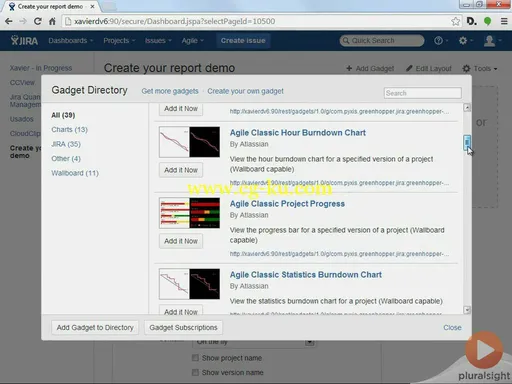Click the Project Progress gadget thumbnail
This screenshot has height=384, width=512.
pos(189,213)
